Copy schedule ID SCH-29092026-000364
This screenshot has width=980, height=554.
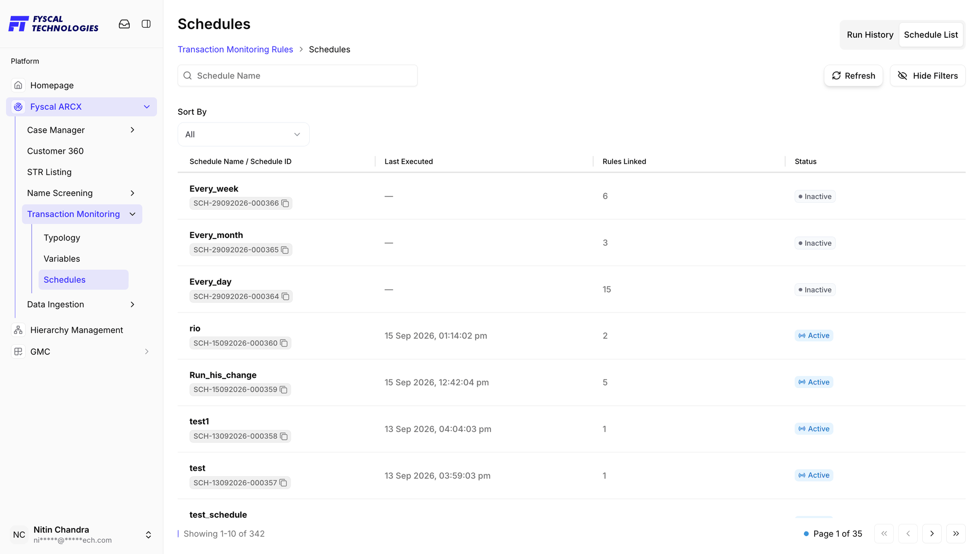point(285,297)
